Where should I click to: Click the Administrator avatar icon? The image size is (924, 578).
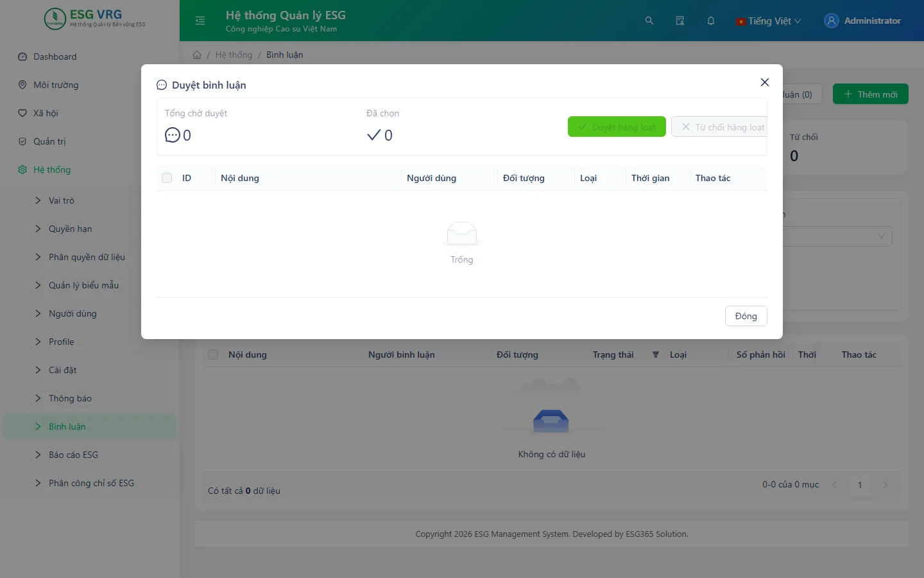point(832,21)
